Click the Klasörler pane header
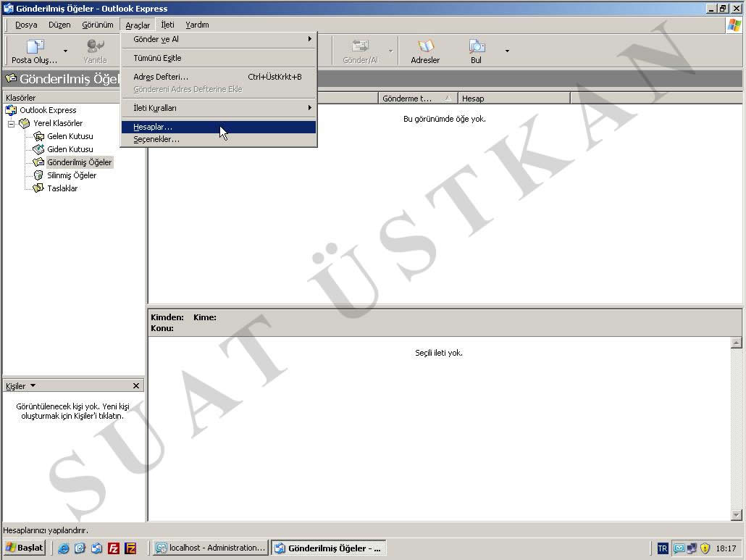Image resolution: width=746 pixels, height=560 pixels. pyautogui.click(x=62, y=98)
